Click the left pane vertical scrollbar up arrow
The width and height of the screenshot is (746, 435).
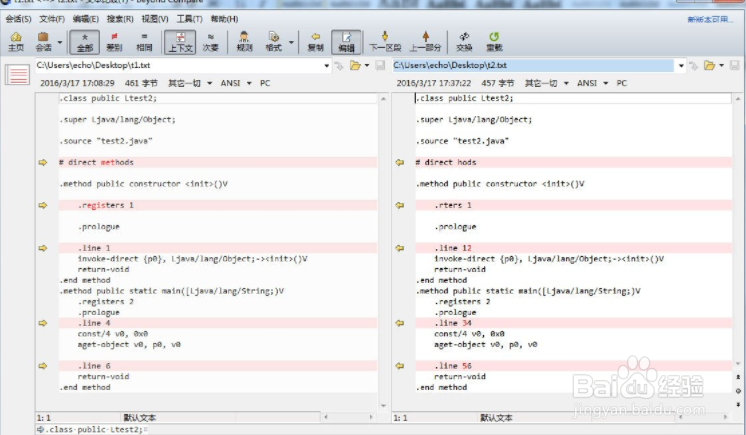pyautogui.click(x=383, y=99)
